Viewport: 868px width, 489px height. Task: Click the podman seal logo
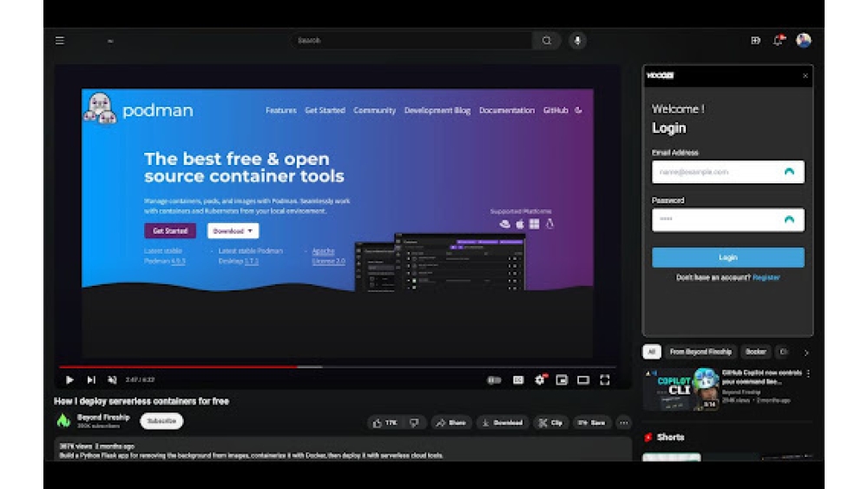(100, 108)
